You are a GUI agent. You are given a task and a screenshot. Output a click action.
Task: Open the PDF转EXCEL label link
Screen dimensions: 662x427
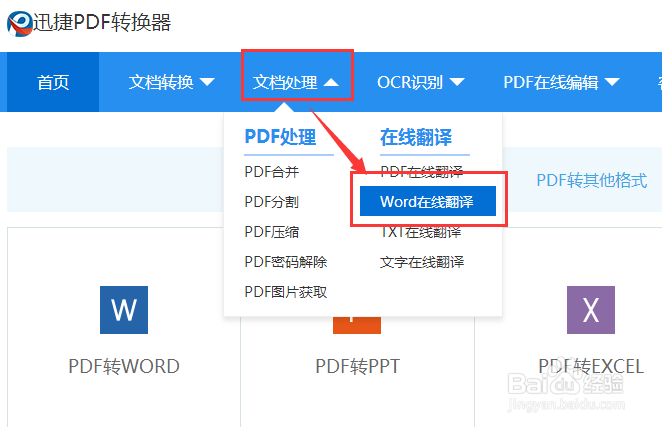[x=591, y=366]
